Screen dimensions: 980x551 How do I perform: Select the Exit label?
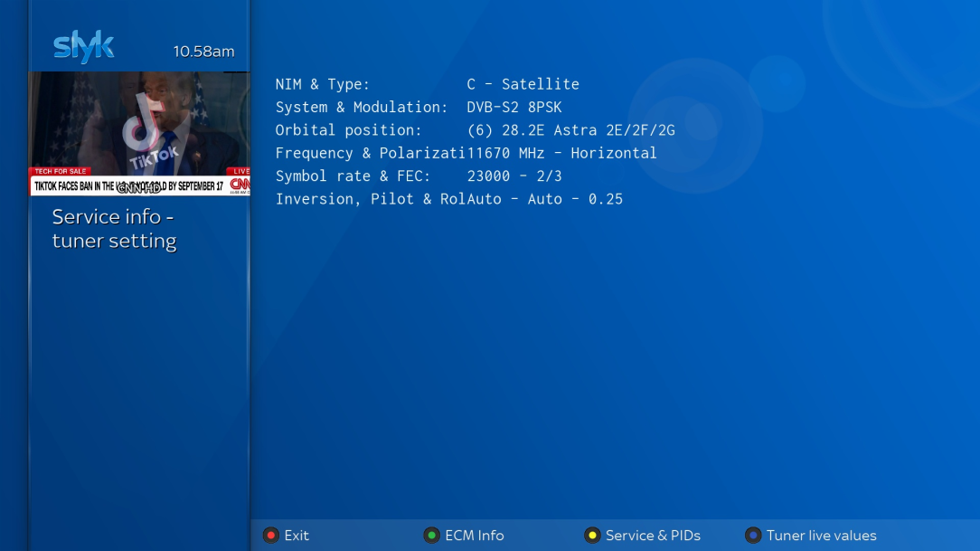coord(297,536)
